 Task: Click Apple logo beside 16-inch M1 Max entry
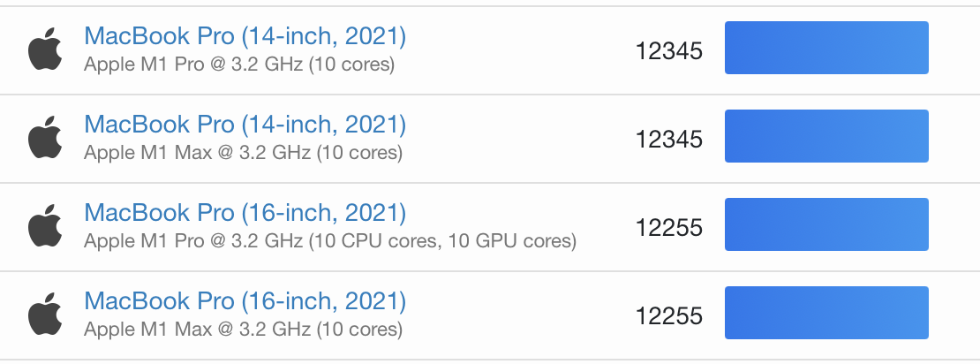click(45, 314)
